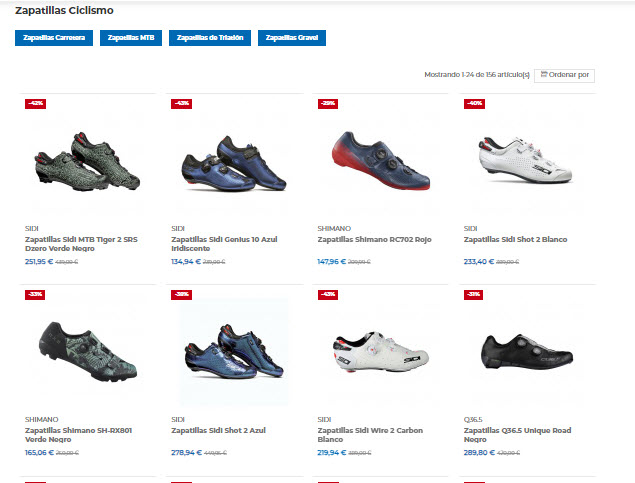Open Zapatillas Sidi Wire 2 Carbon Blanco title
This screenshot has width=635, height=483.
pos(370,435)
